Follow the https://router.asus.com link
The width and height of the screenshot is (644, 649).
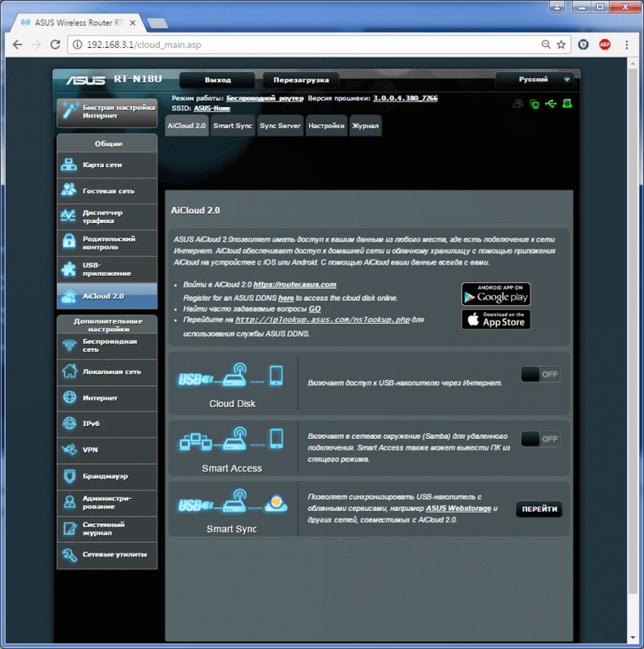(x=294, y=285)
